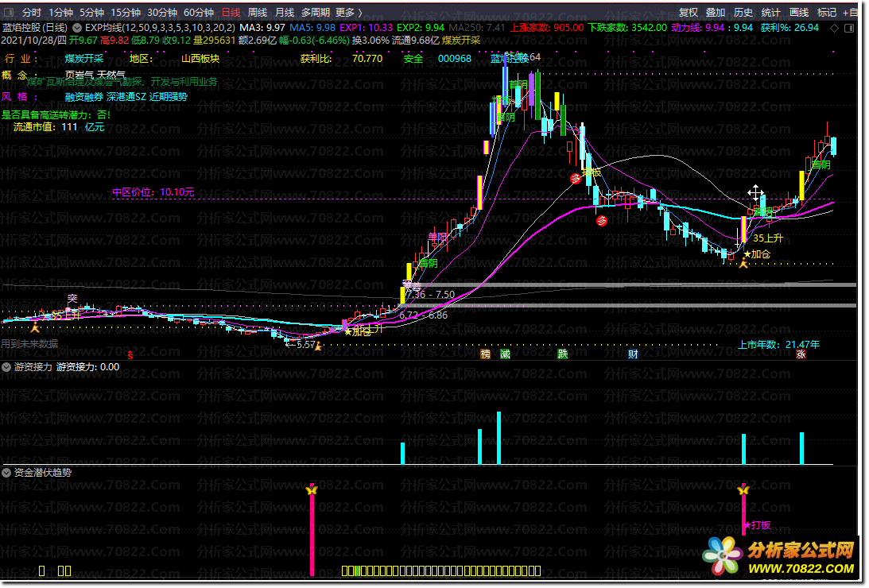Switch to 5分钟 period tab
Viewport: 869px width, 588px height.
pos(91,12)
